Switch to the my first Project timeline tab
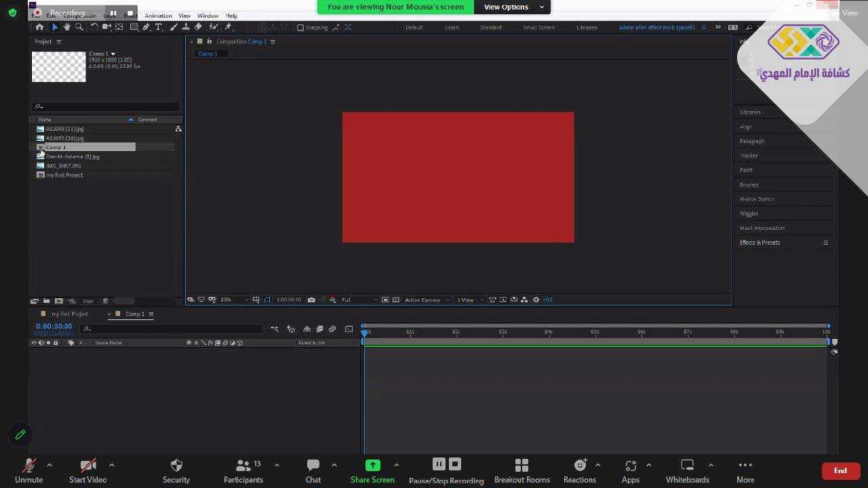 [x=69, y=314]
